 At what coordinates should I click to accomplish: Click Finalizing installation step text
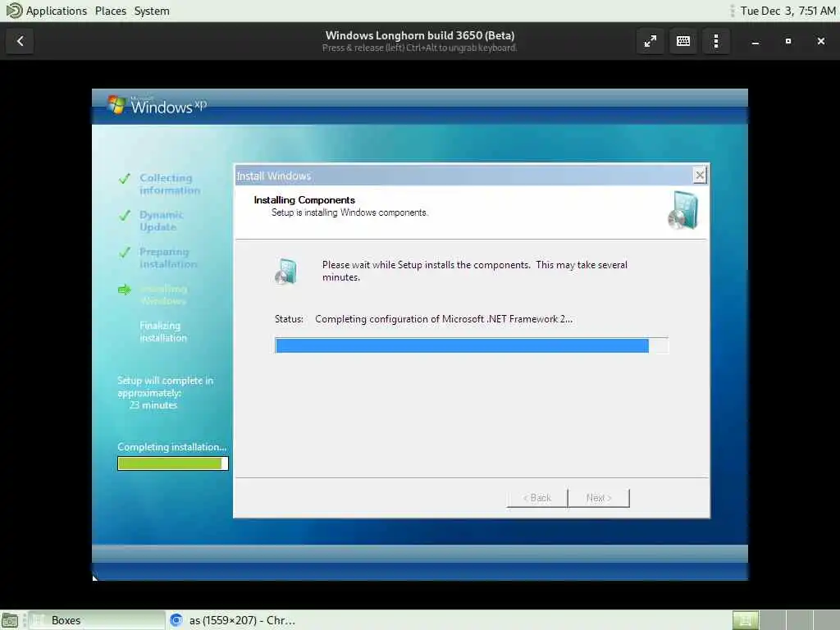(x=163, y=331)
